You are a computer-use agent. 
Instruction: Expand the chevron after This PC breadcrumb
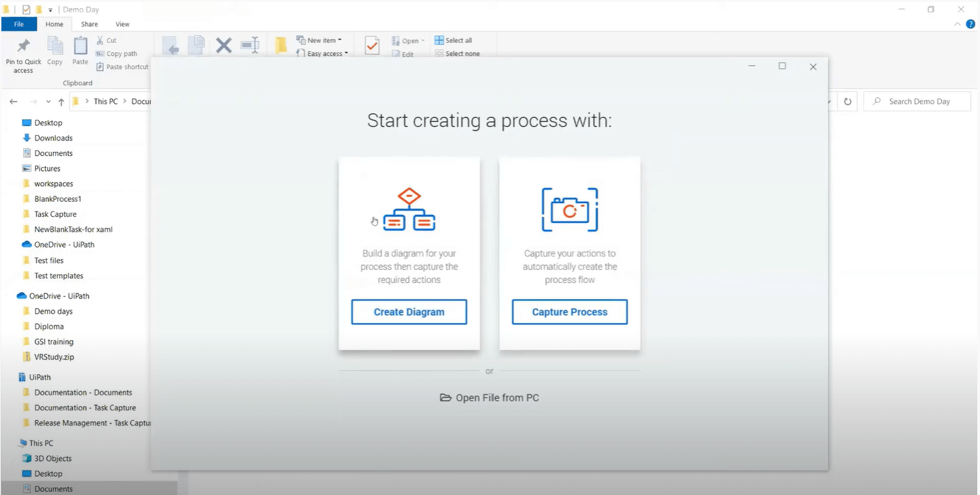pyautogui.click(x=125, y=102)
